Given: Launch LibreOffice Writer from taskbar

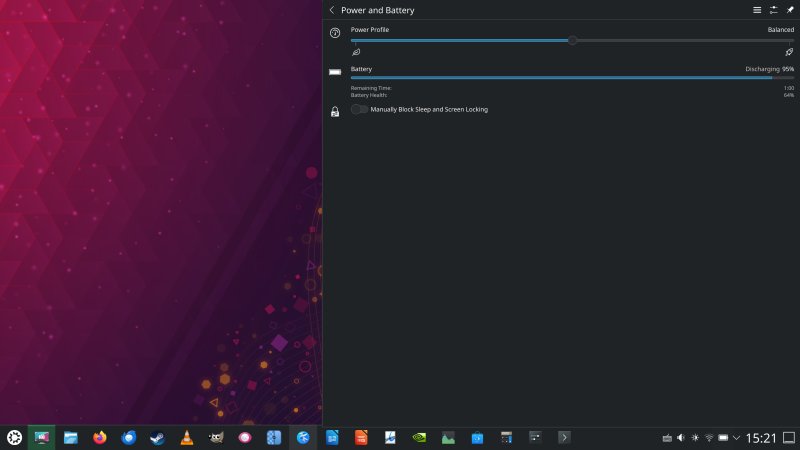Looking at the screenshot, I should pos(332,437).
